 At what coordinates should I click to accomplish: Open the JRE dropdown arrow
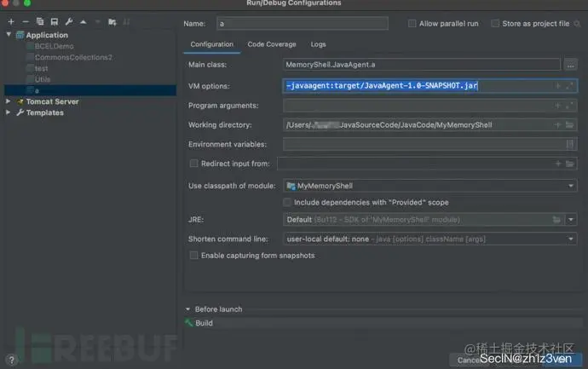tap(571, 220)
